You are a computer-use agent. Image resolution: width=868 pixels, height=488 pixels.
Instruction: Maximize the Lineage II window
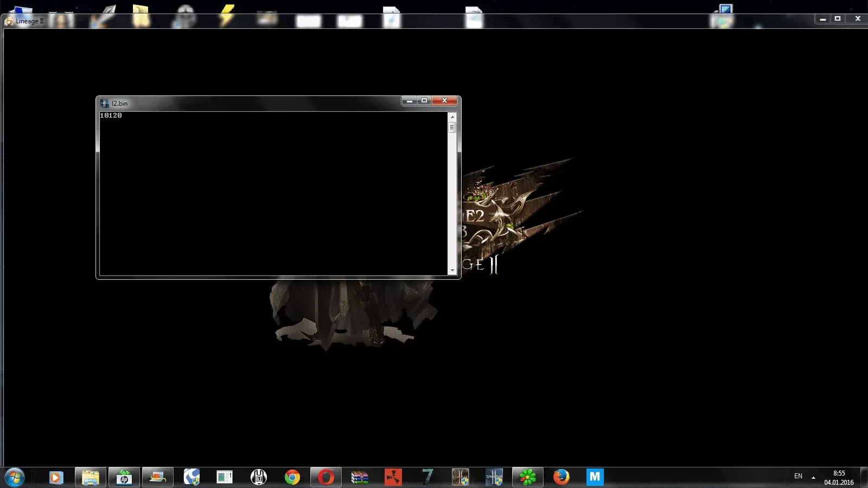tap(838, 19)
